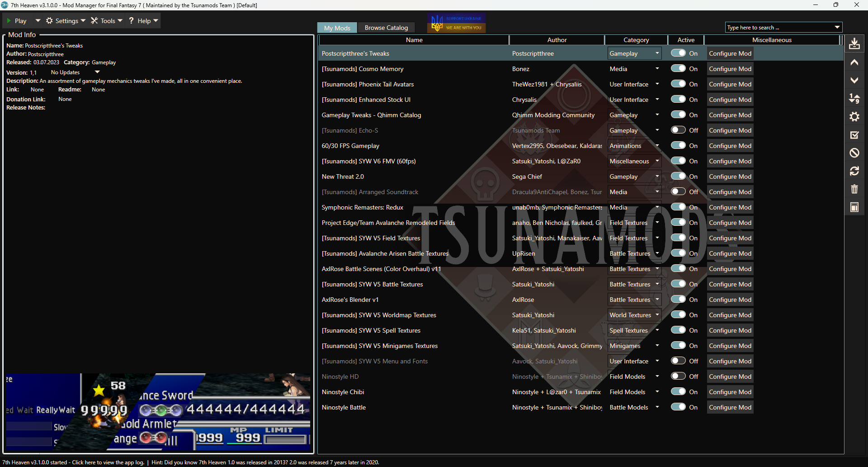The height and width of the screenshot is (467, 868).
Task: Select AxlRose Battle Scenes (Color Overhaul) v11
Action: [581, 269]
